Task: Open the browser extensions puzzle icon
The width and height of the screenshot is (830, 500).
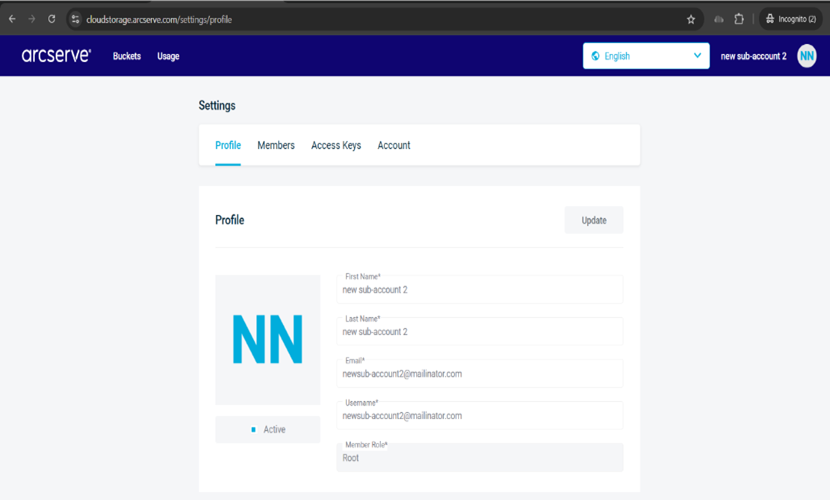Action: point(739,19)
